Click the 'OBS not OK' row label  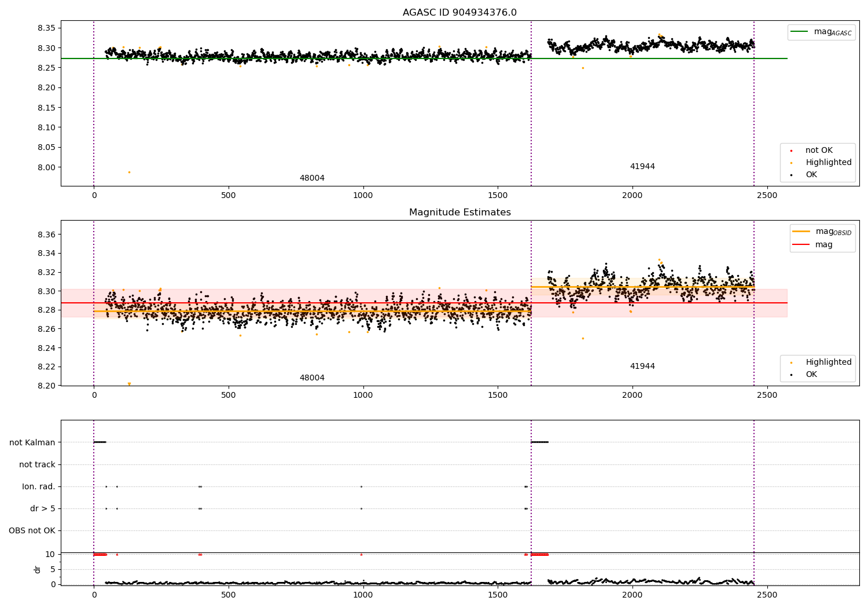(32, 530)
